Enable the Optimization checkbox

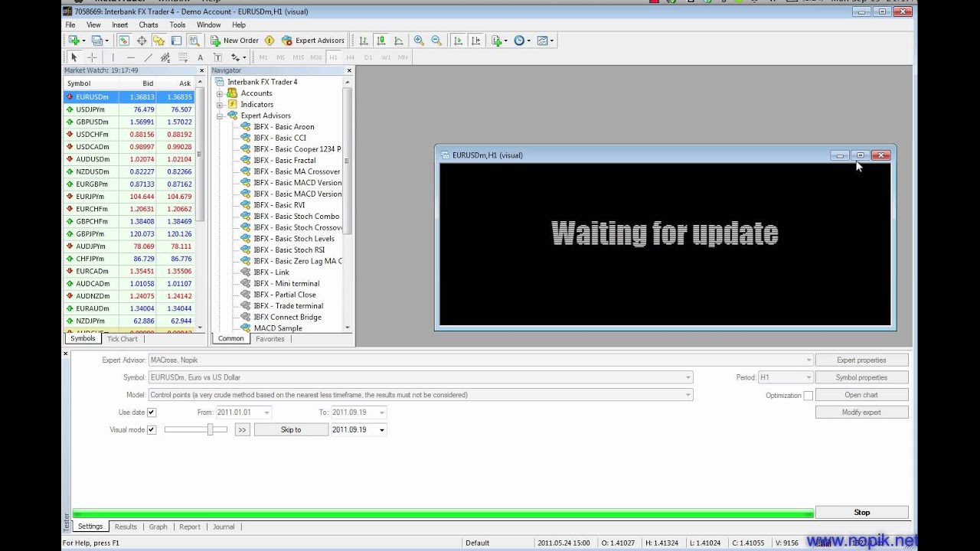(808, 396)
